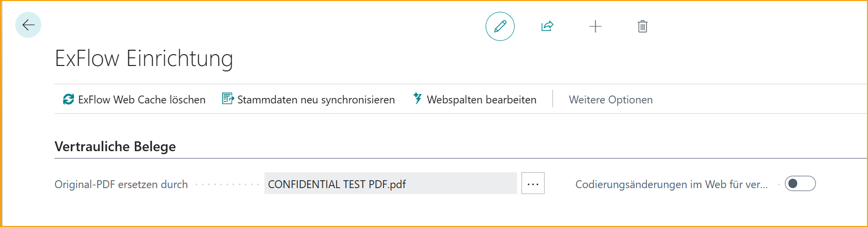Click the refresh arrows icon for cache clearing
Viewport: 868px width, 227px height.
[x=68, y=99]
